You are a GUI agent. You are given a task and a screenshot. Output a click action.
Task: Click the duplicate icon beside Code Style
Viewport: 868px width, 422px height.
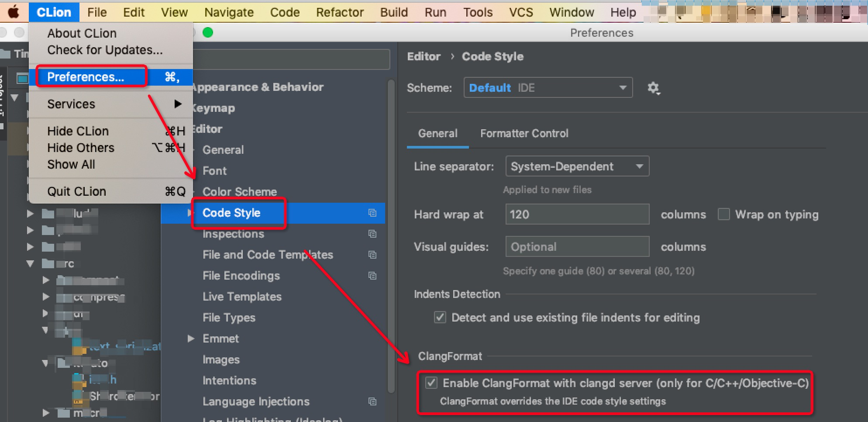tap(372, 213)
